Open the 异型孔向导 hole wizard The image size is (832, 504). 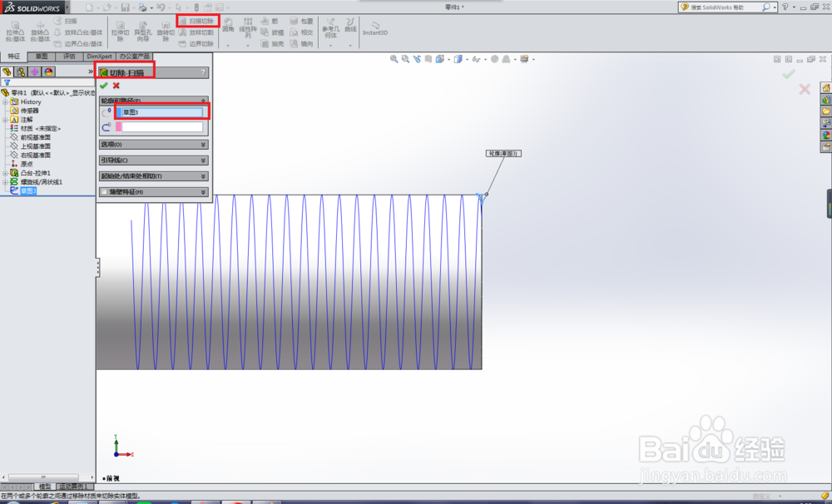coord(143,32)
